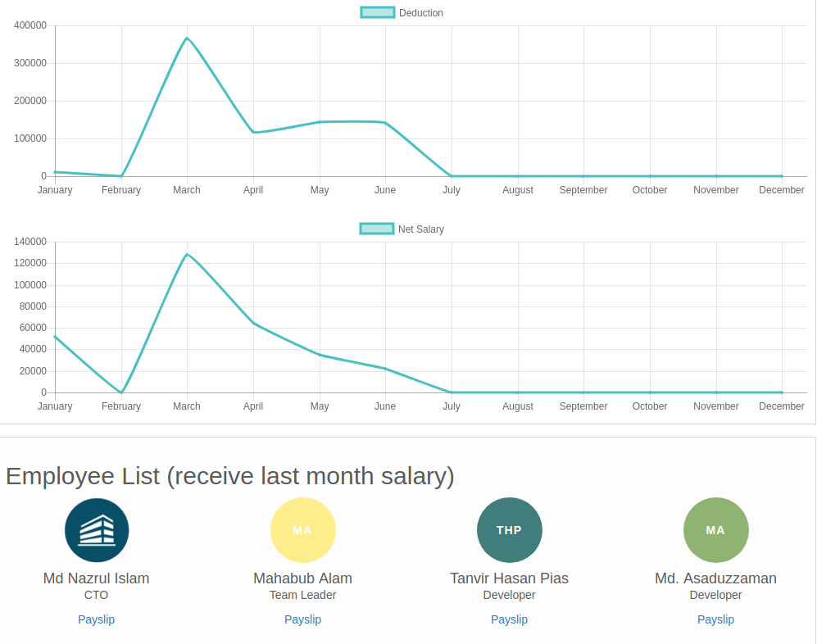The image size is (817, 644).
Task: Click Mahabub Alam's yellow MA avatar
Action: 303,530
